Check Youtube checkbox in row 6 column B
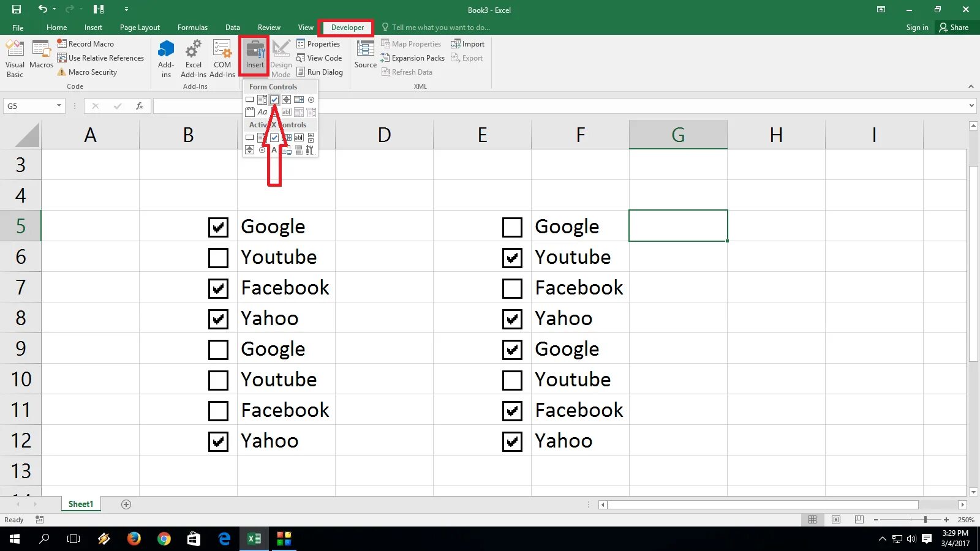Screen dimensions: 980x551 point(218,258)
